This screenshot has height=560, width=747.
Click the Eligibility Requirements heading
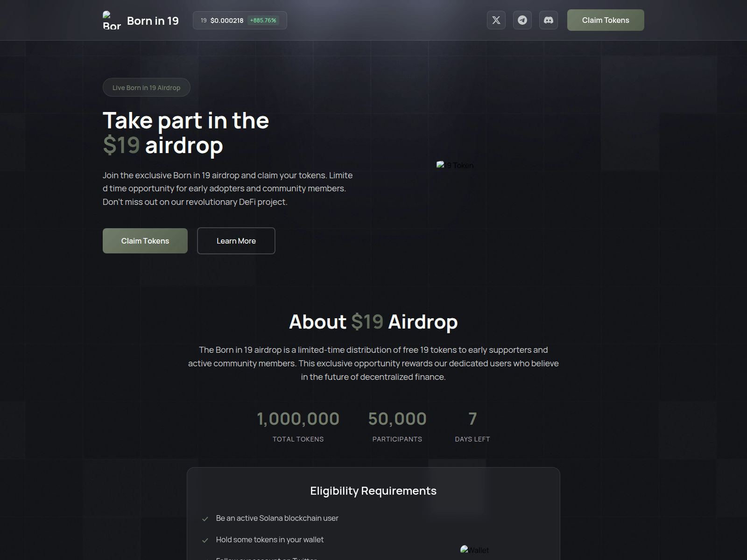click(373, 490)
